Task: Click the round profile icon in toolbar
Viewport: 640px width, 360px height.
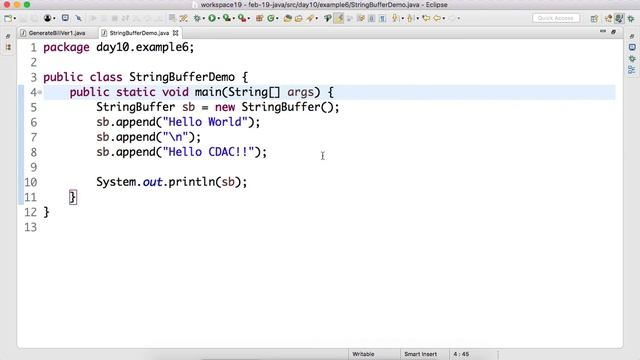Action: (47, 18)
